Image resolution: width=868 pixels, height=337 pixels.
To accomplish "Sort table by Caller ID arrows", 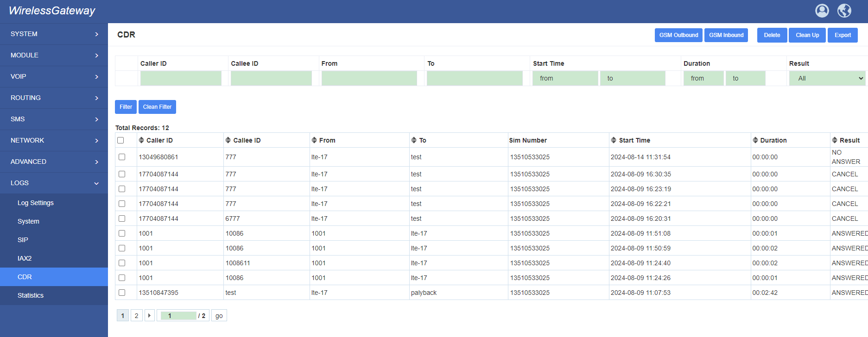I will pos(141,140).
